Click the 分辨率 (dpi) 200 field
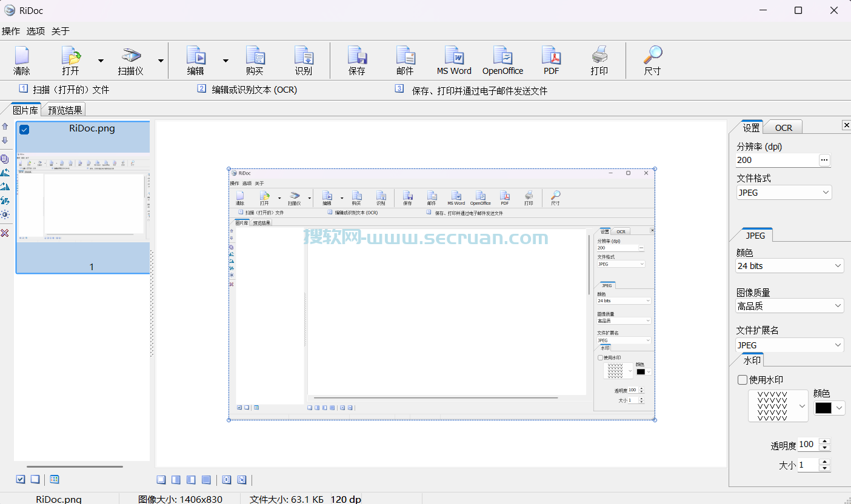851x504 pixels. [776, 160]
